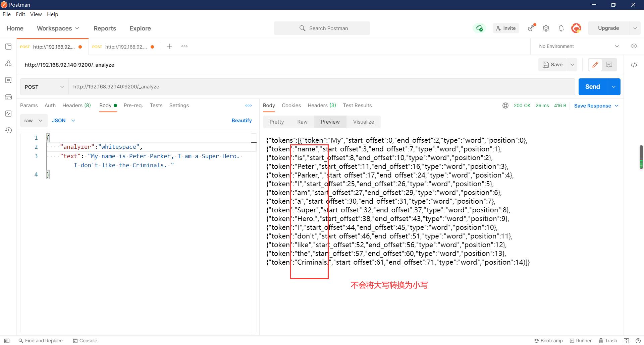Open the JSON format dropdown

[63, 121]
